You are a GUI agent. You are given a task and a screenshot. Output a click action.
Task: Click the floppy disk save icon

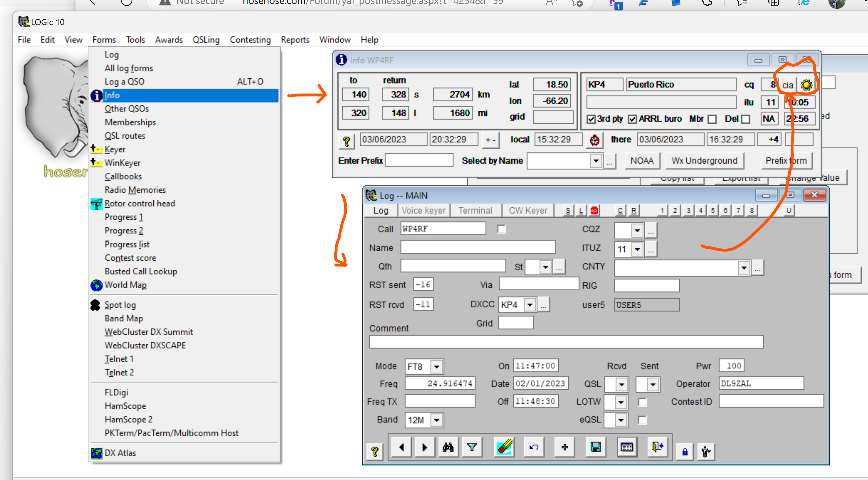(x=596, y=447)
